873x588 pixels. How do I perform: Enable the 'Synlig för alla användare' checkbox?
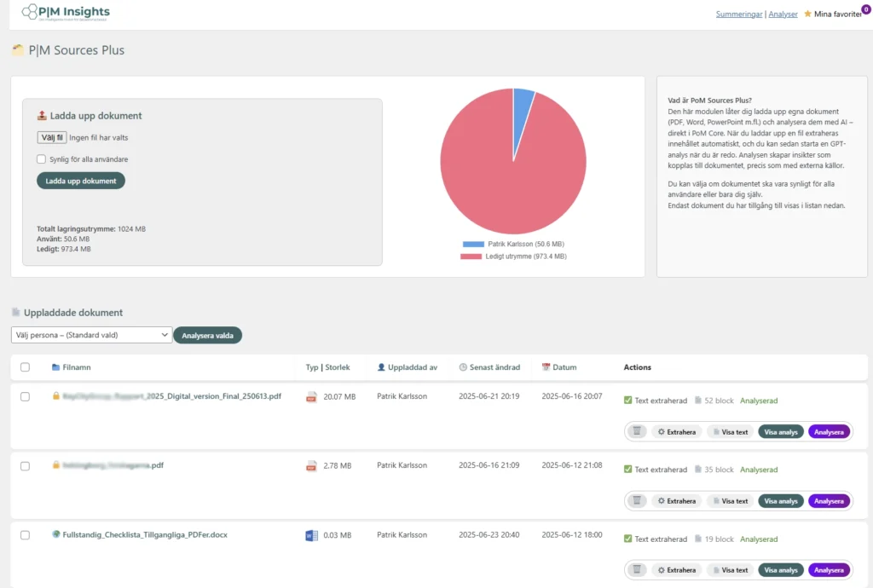point(41,159)
